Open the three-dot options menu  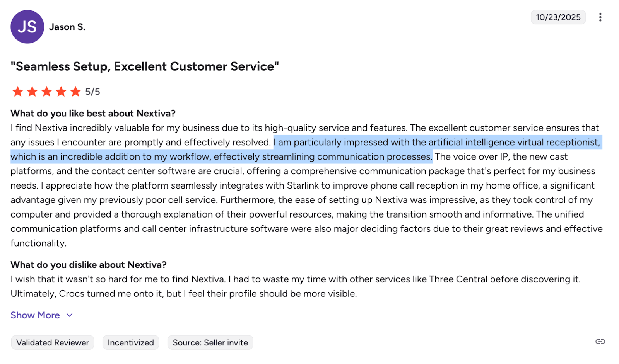[x=600, y=17]
